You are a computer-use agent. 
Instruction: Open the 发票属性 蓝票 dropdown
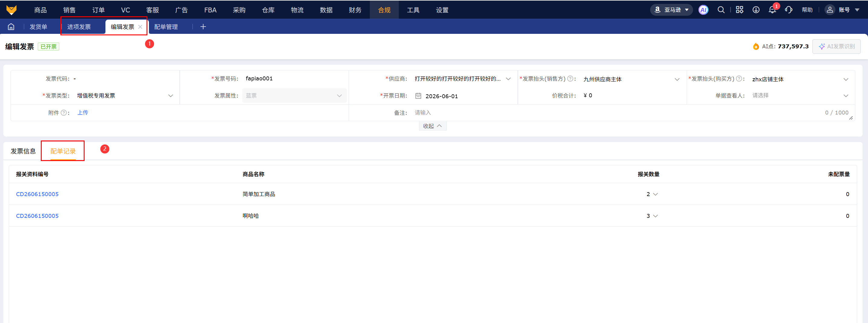point(294,96)
